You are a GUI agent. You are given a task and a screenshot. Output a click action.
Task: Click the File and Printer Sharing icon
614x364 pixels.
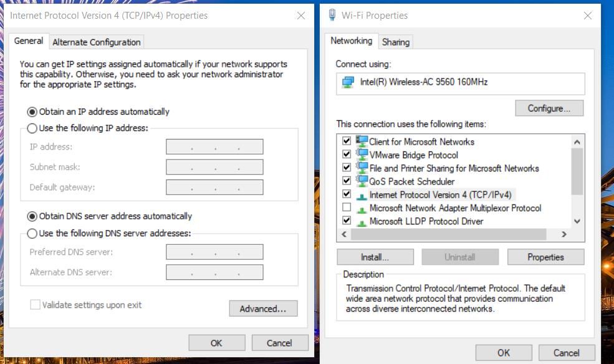point(362,168)
